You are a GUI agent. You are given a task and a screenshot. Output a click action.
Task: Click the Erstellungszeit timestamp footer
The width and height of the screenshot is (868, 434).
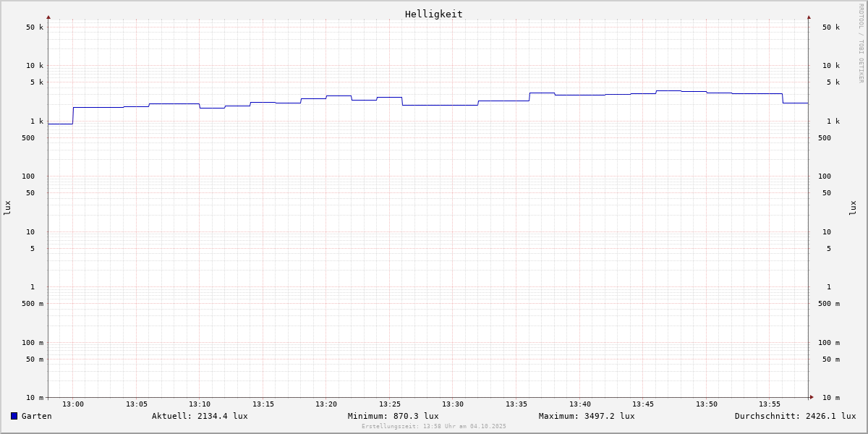(x=434, y=426)
